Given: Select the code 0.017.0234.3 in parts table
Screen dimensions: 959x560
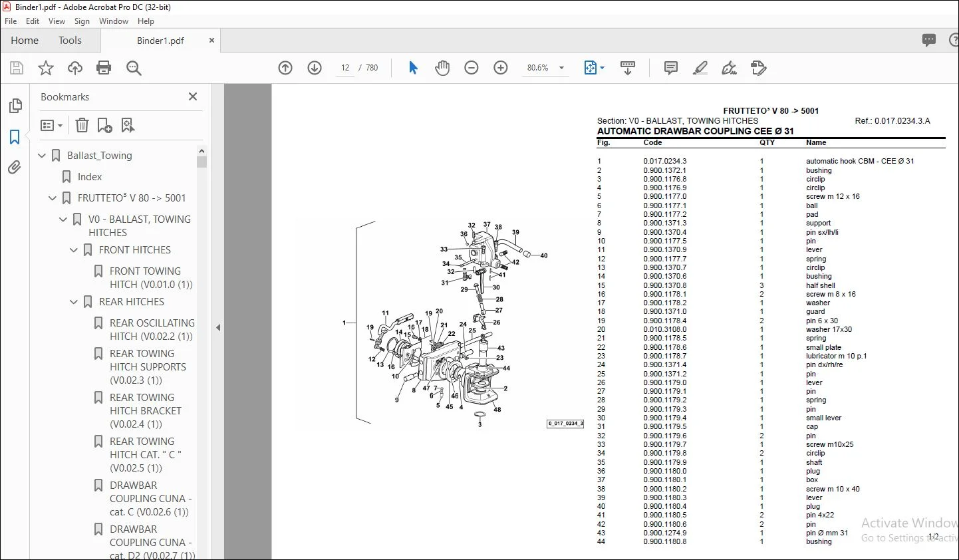Looking at the screenshot, I should click(x=665, y=161).
